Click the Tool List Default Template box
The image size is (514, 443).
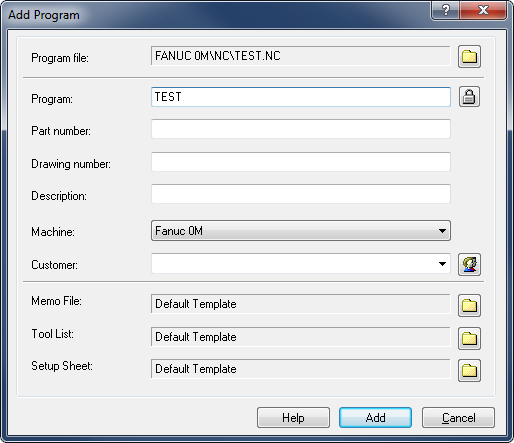click(301, 337)
